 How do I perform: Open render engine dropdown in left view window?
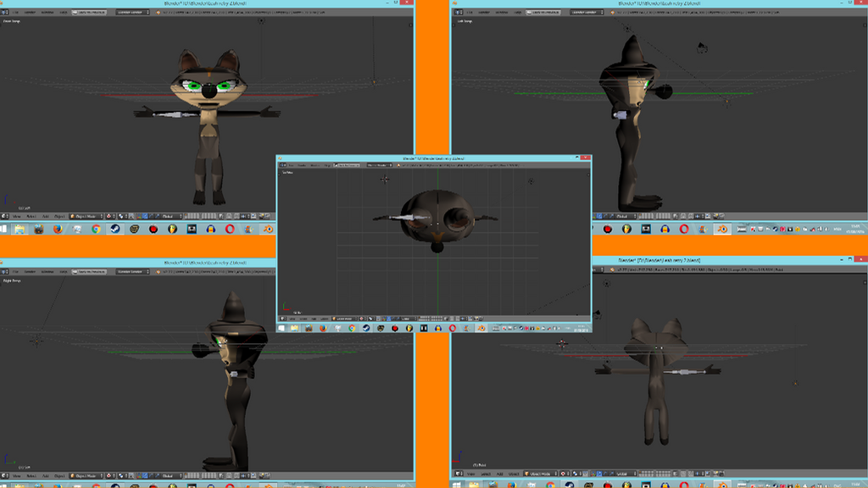point(587,12)
